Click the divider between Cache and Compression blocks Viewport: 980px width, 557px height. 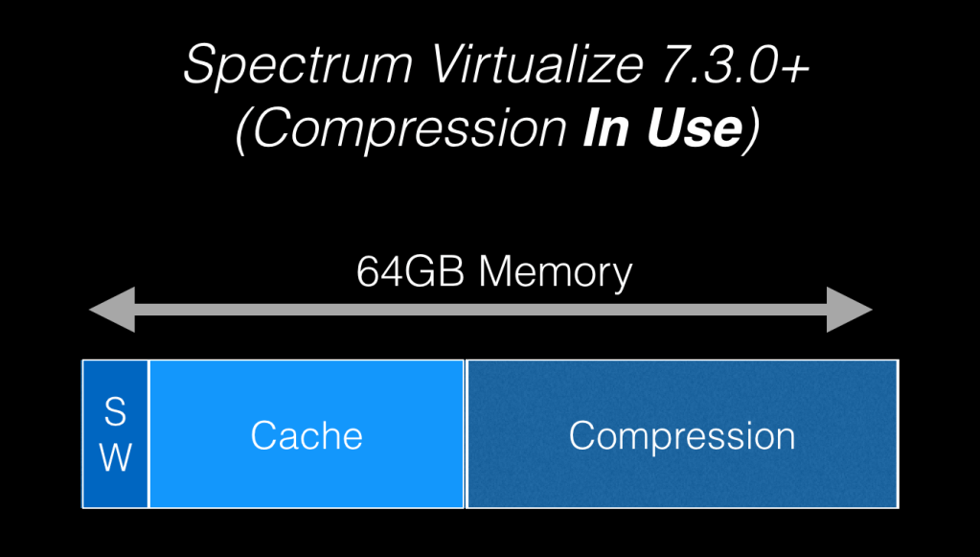click(466, 433)
